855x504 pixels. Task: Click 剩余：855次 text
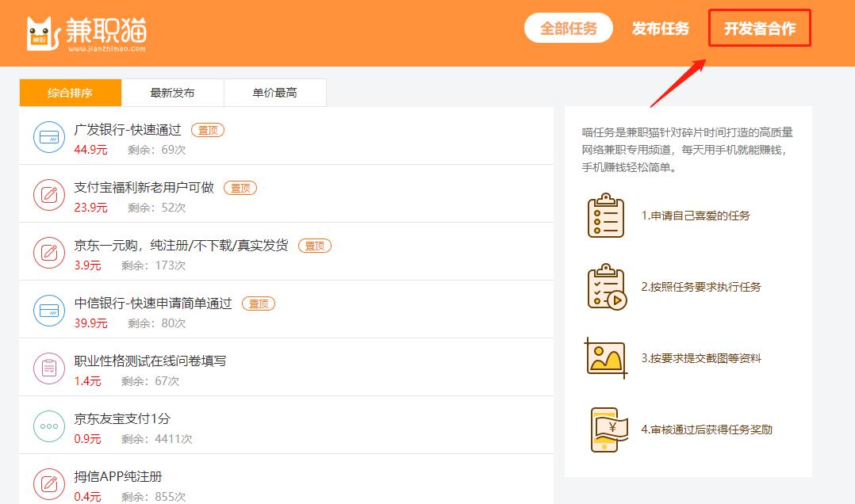tap(153, 496)
